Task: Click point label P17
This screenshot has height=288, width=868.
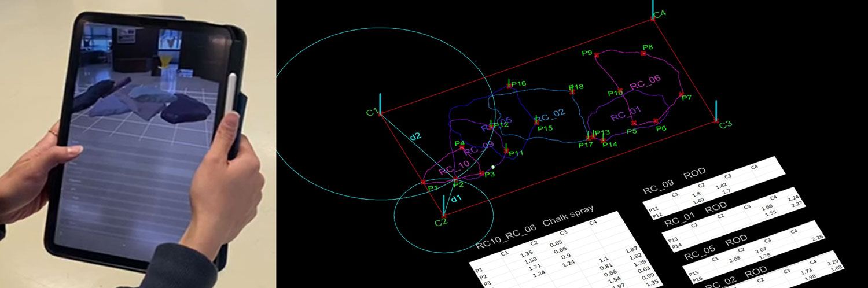Action: click(x=586, y=145)
